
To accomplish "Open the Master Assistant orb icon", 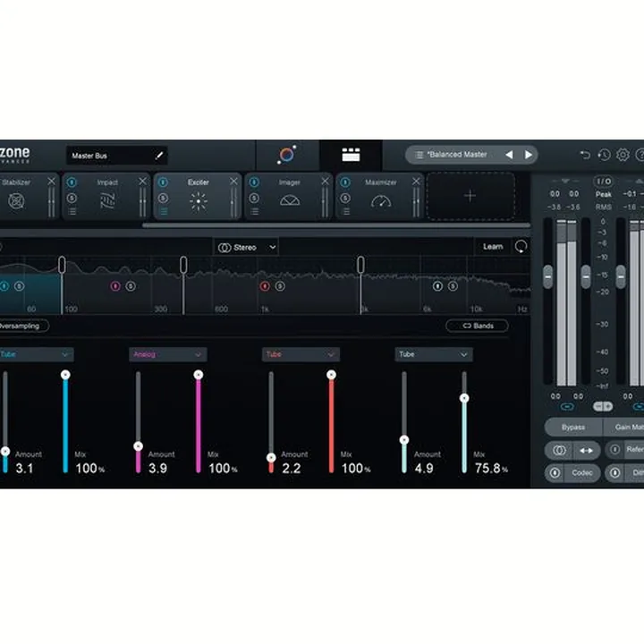I will pos(287,155).
